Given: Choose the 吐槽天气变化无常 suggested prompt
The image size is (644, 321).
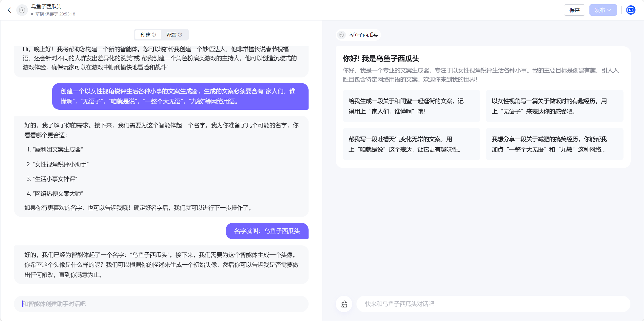Looking at the screenshot, I should point(411,144).
